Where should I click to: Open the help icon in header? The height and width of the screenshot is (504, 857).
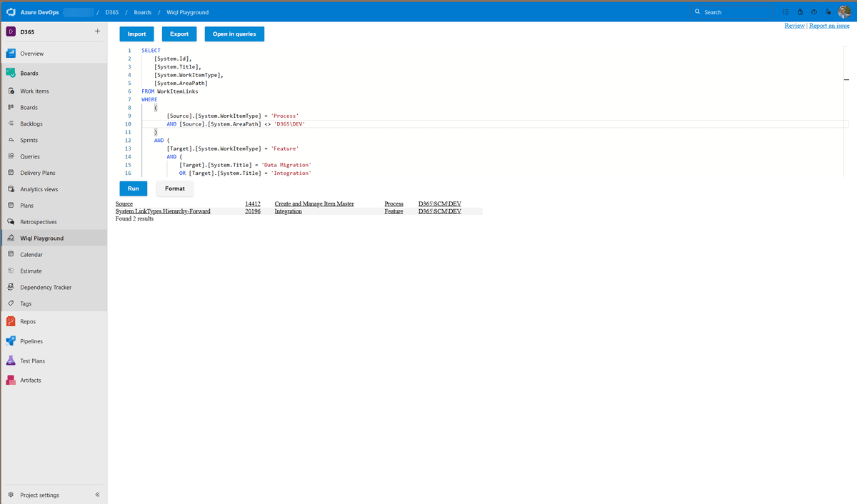pos(814,12)
